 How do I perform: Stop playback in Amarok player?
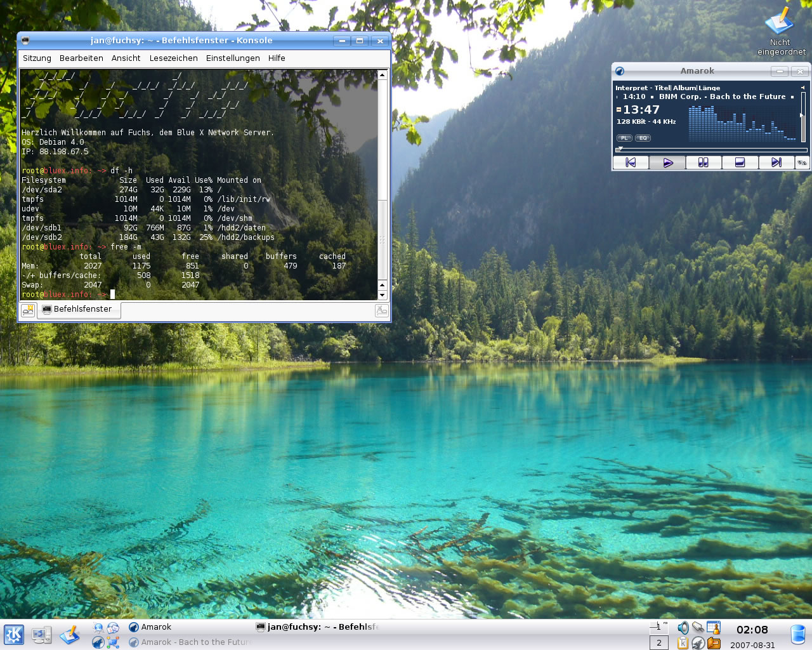(740, 162)
